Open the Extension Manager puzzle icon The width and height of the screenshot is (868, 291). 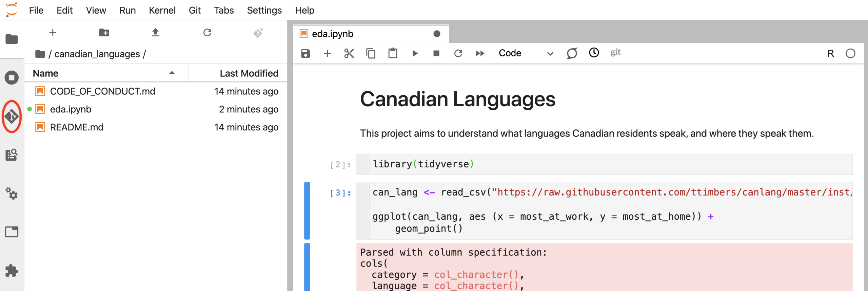(x=12, y=271)
